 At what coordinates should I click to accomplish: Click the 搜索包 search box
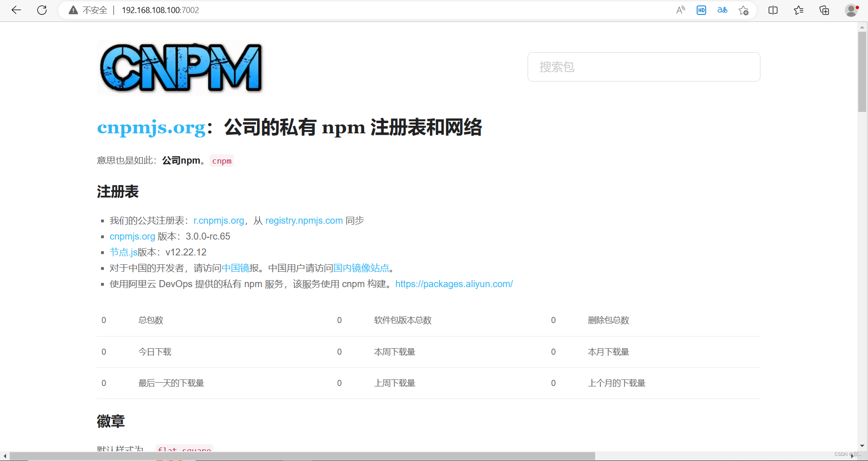point(644,67)
